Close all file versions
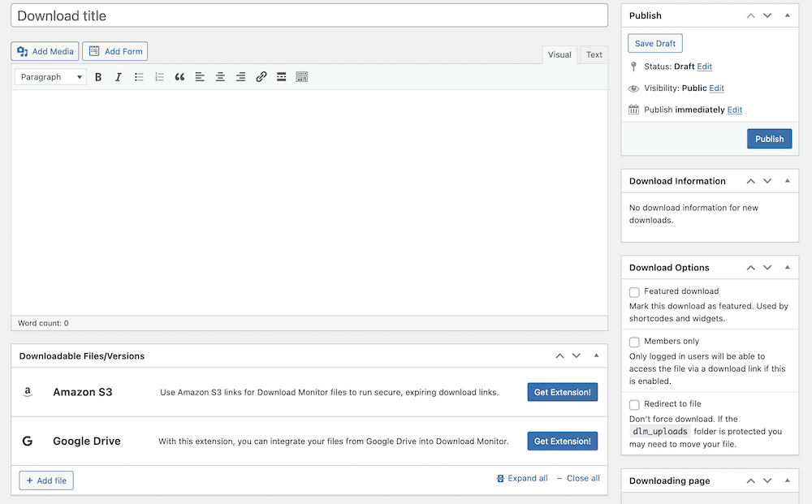Viewport: 812px width, 504px height. coord(578,478)
